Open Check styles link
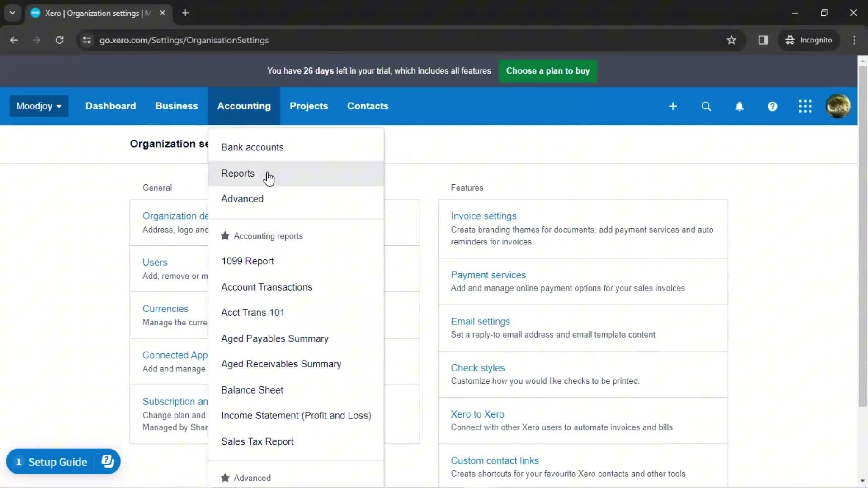Viewport: 868px width, 488px height. click(477, 368)
